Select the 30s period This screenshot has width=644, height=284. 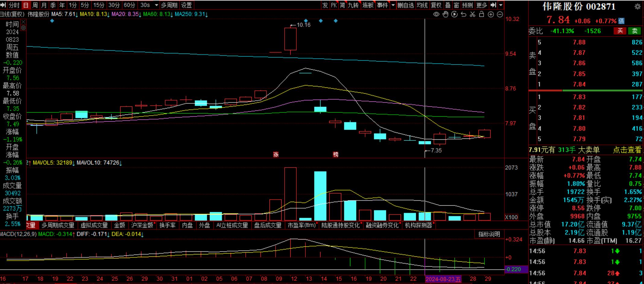point(145,5)
